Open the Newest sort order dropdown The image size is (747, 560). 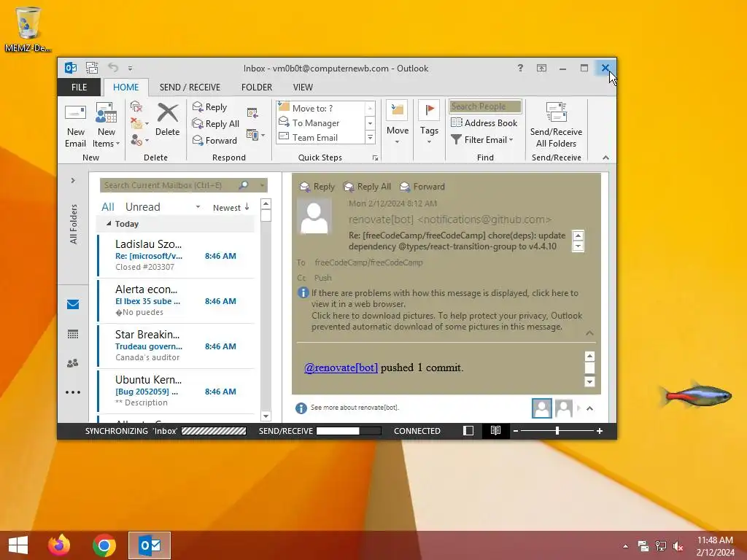tap(231, 208)
